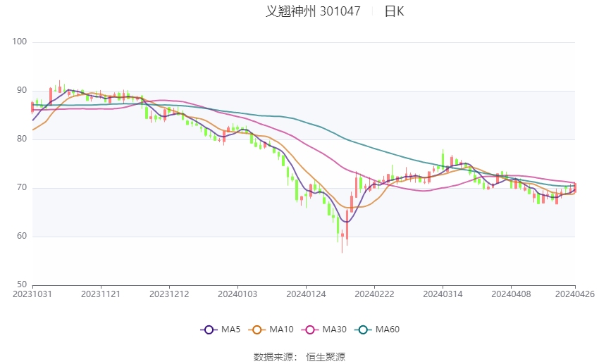The image size is (599, 364).
Task: Click the tall green candlestick at 20240314
Action: click(x=443, y=161)
